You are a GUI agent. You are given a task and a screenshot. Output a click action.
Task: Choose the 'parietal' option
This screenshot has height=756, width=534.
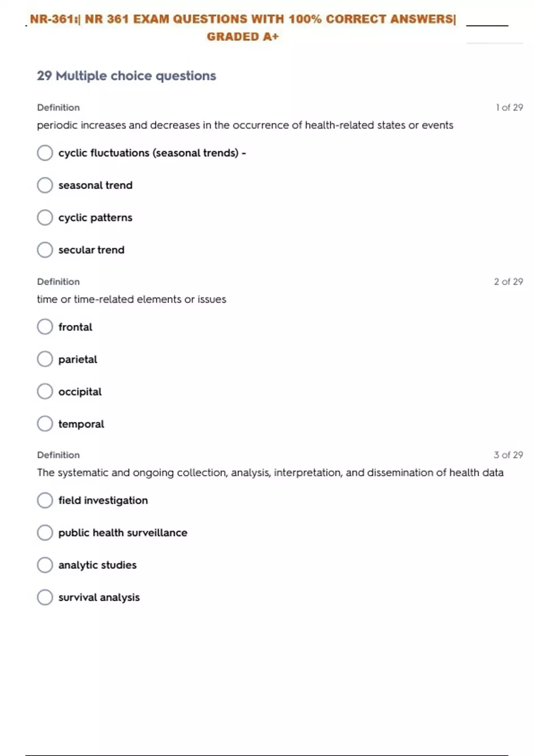(x=45, y=359)
